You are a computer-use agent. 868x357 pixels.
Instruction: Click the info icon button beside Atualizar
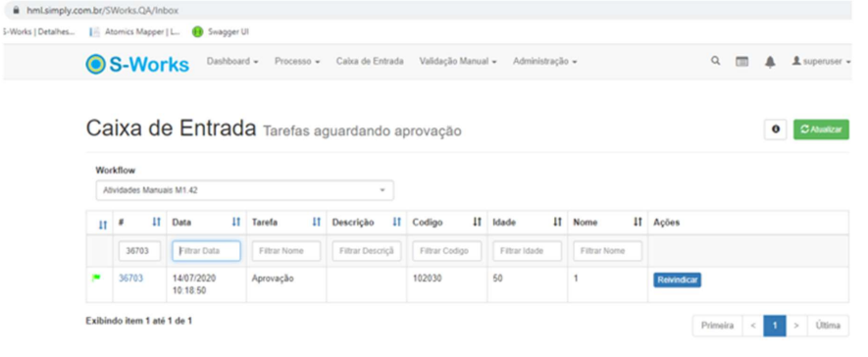776,129
